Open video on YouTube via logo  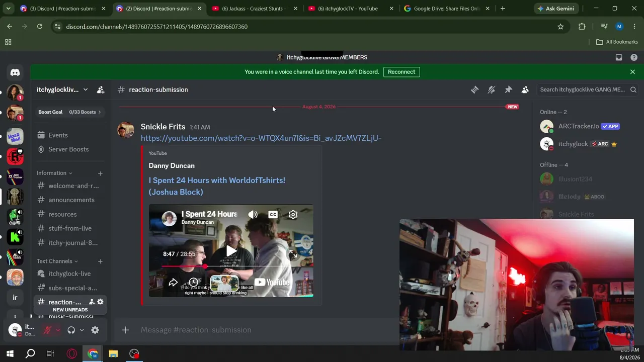tap(271, 283)
